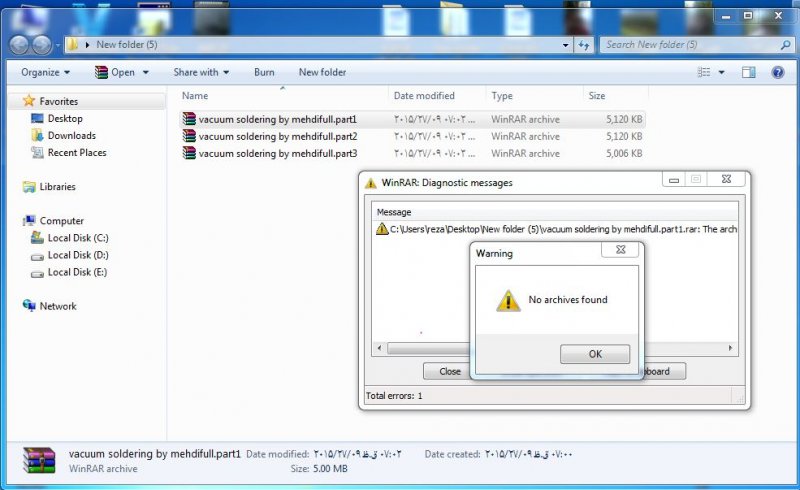
Task: Select vacuum soldering by mehdifull.part2 file
Action: (278, 136)
